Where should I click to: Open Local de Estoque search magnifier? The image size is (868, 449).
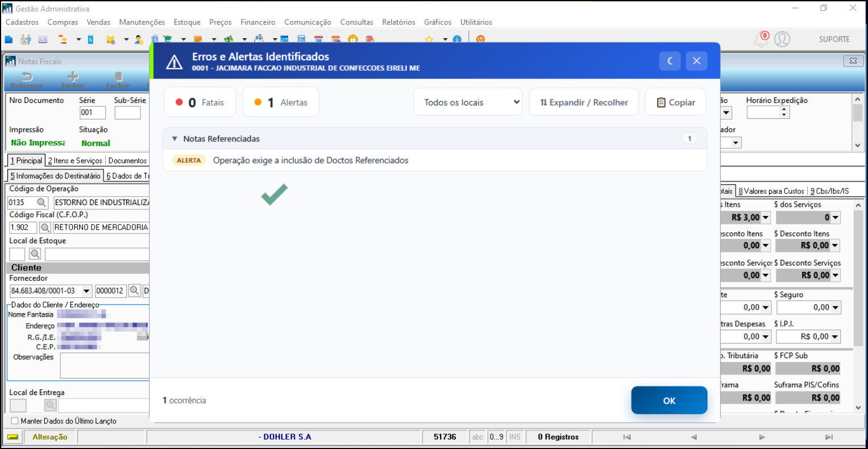pyautogui.click(x=35, y=254)
